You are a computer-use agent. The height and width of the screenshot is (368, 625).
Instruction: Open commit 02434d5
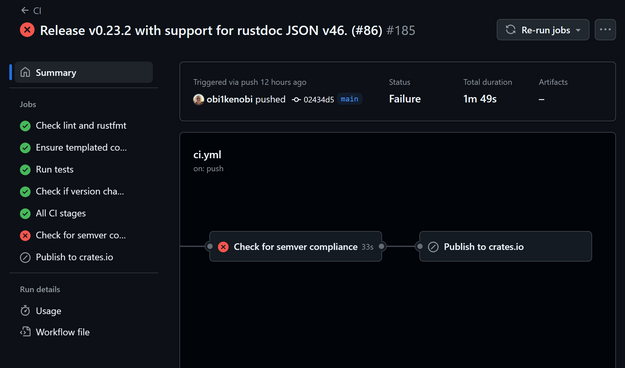318,99
